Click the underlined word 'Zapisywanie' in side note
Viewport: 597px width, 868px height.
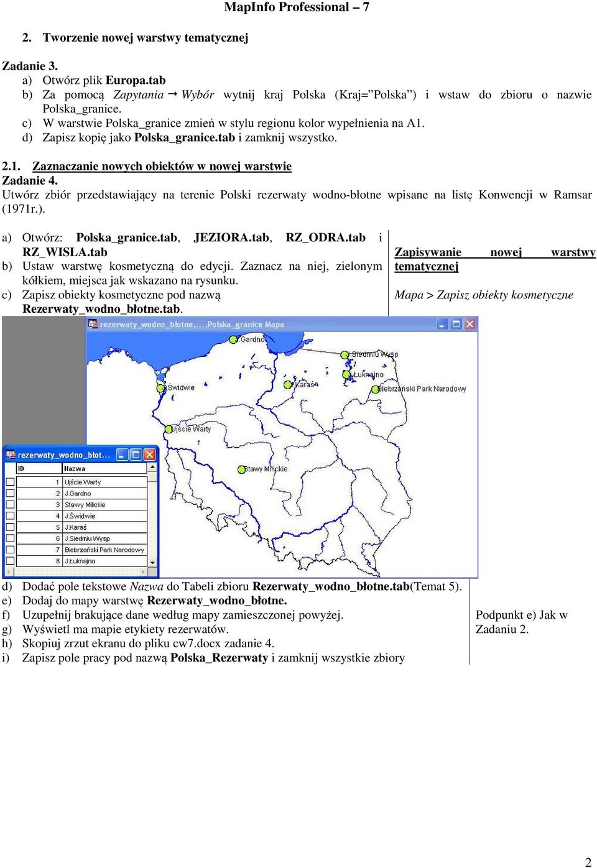428,252
